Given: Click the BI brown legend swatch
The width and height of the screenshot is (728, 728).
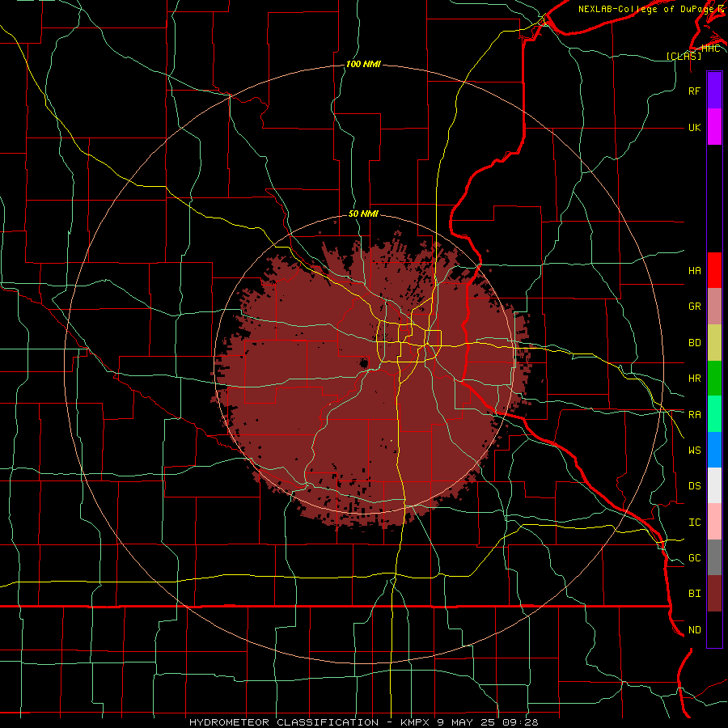Looking at the screenshot, I should point(714,594).
